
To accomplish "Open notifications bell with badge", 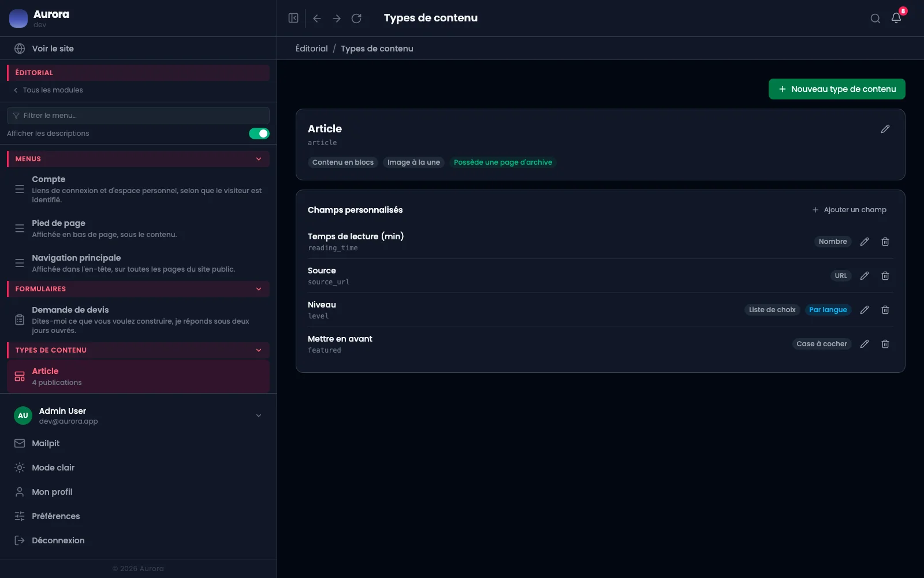I will [x=896, y=18].
